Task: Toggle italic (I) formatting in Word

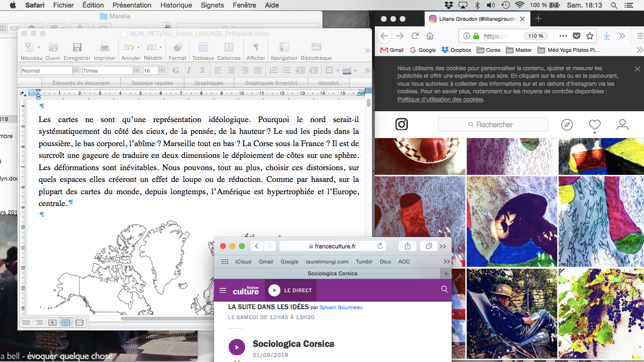Action: [x=189, y=70]
